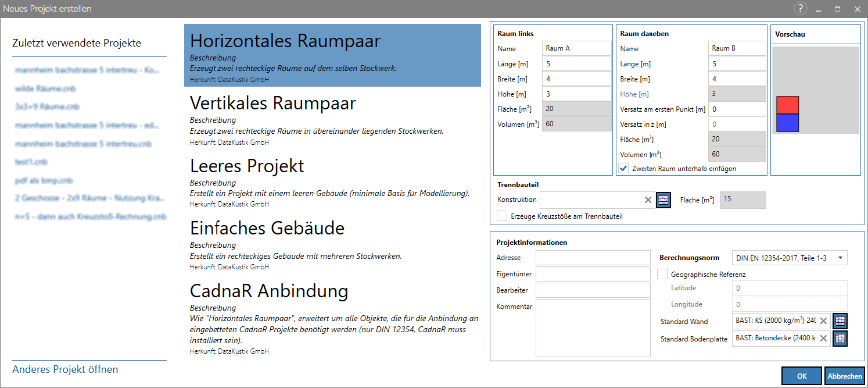Click blue room in Vorschau preview
Image resolution: width=868 pixels, height=388 pixels.
(x=788, y=123)
